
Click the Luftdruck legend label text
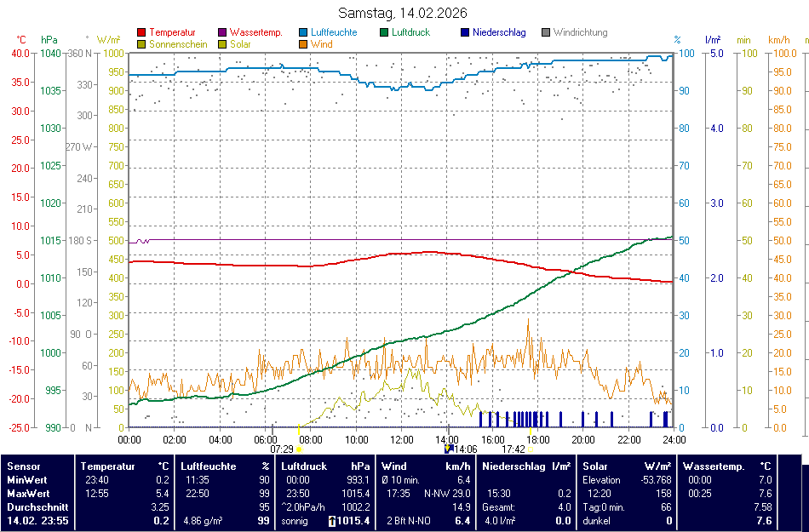[x=411, y=33]
